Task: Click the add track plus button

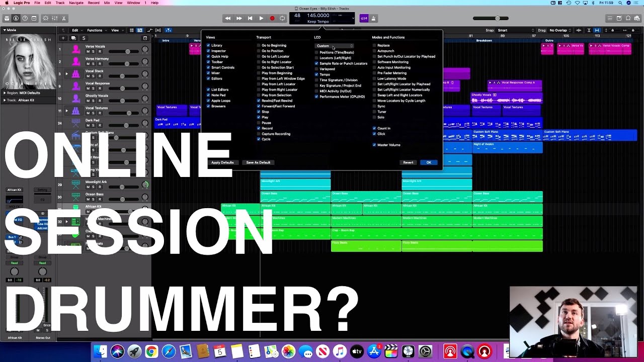Action: point(63,38)
